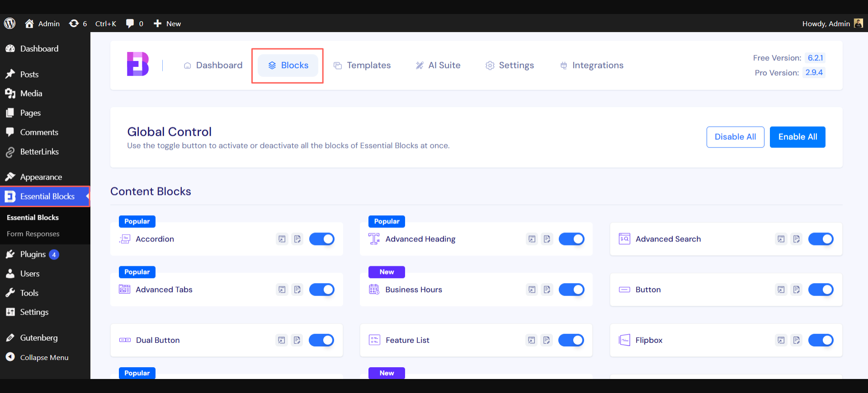Open the Business Hours documentation icon
The image size is (868, 393).
point(547,289)
